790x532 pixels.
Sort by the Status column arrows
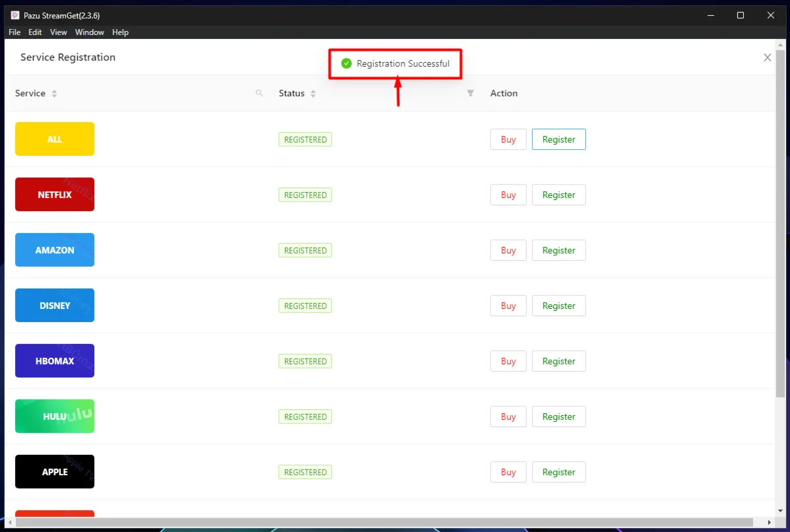(313, 94)
